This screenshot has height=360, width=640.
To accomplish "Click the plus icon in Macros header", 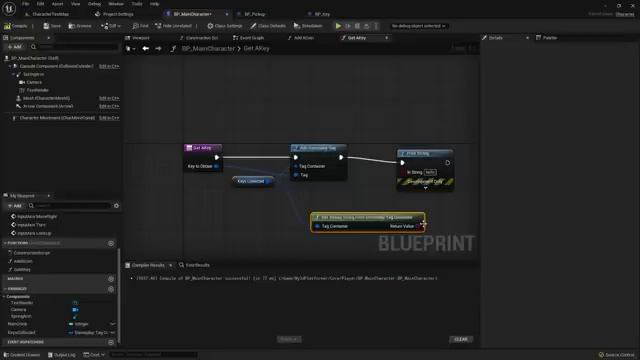I will [111, 279].
